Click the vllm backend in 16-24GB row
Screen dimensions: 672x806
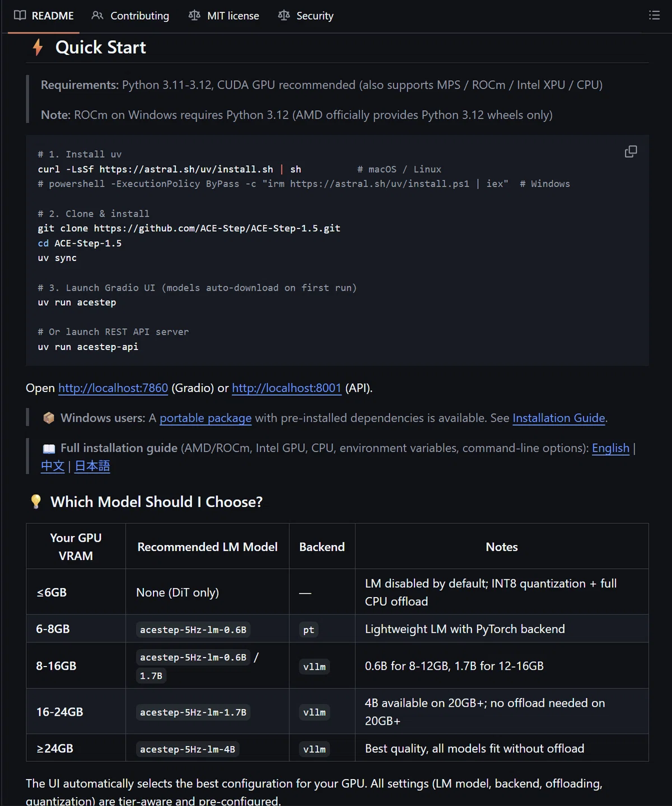[x=314, y=712]
